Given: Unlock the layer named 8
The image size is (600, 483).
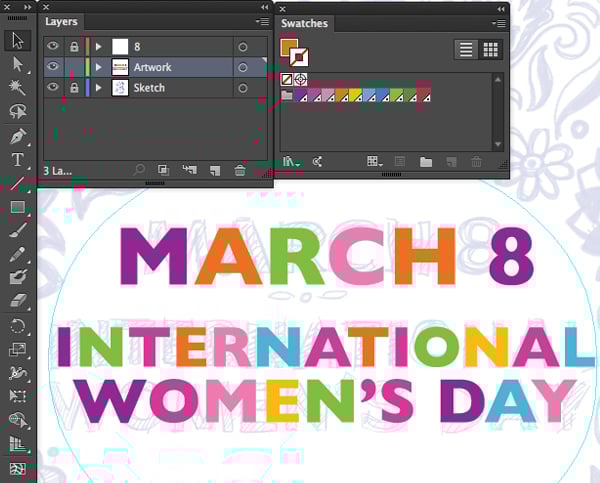Looking at the screenshot, I should 73,46.
